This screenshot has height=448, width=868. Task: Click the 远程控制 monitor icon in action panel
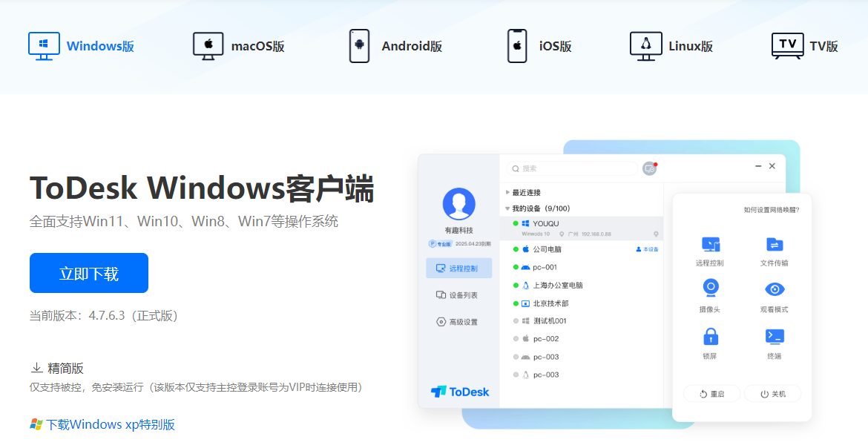pos(710,244)
